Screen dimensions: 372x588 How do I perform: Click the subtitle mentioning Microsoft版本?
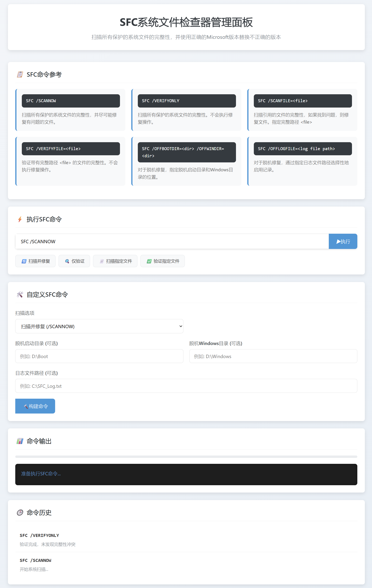[186, 37]
